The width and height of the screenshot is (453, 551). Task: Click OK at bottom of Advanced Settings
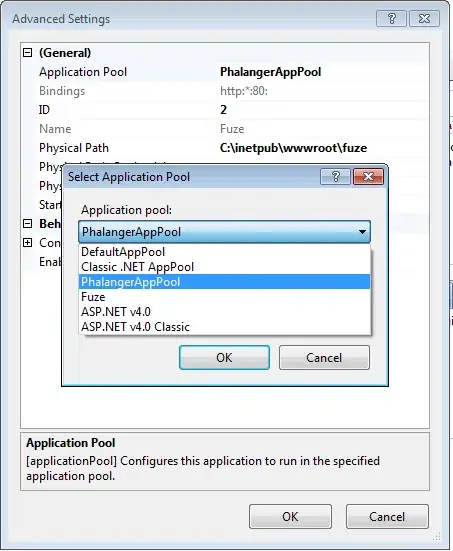pyautogui.click(x=290, y=517)
